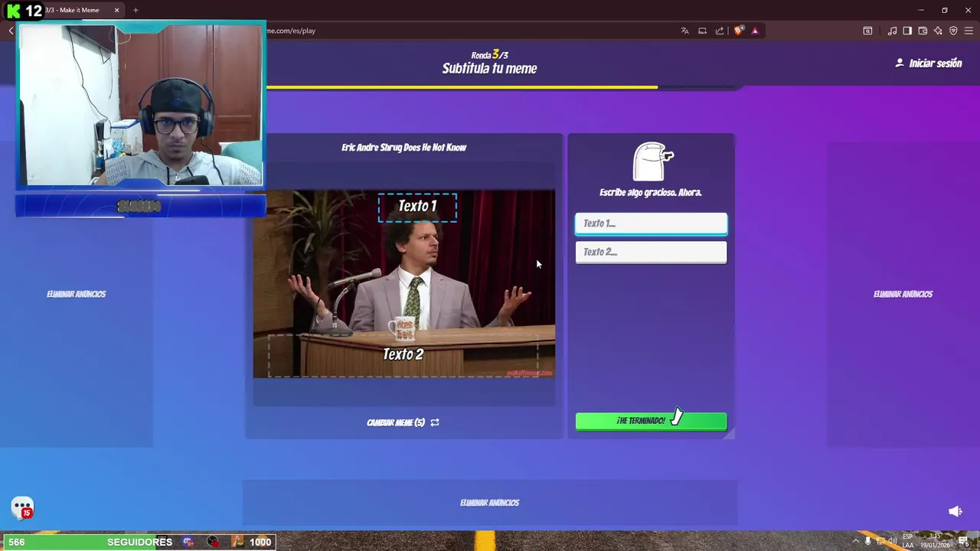This screenshot has width=980, height=551.
Task: Click the Brave Rewards triangle icon
Action: pos(755,31)
